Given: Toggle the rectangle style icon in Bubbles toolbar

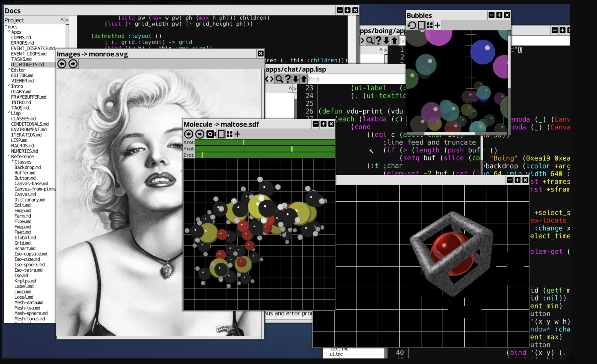Looking at the screenshot, I should pos(421,25).
